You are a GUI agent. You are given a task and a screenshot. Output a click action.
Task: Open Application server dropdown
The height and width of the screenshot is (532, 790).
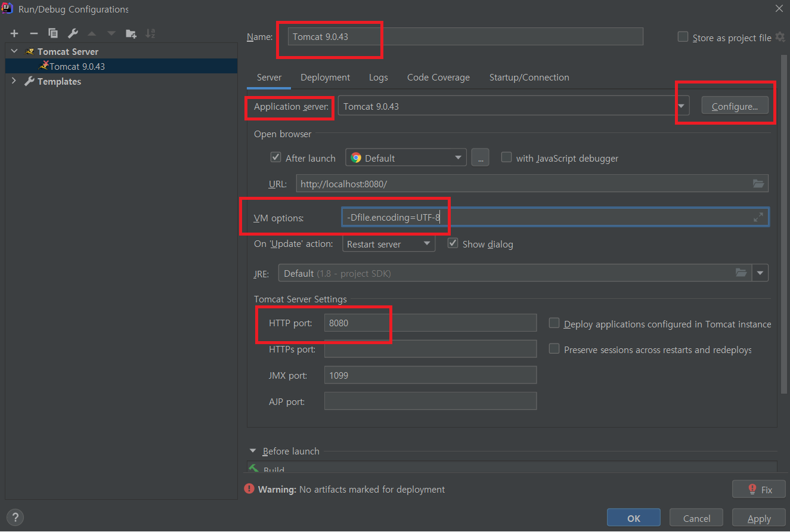681,106
